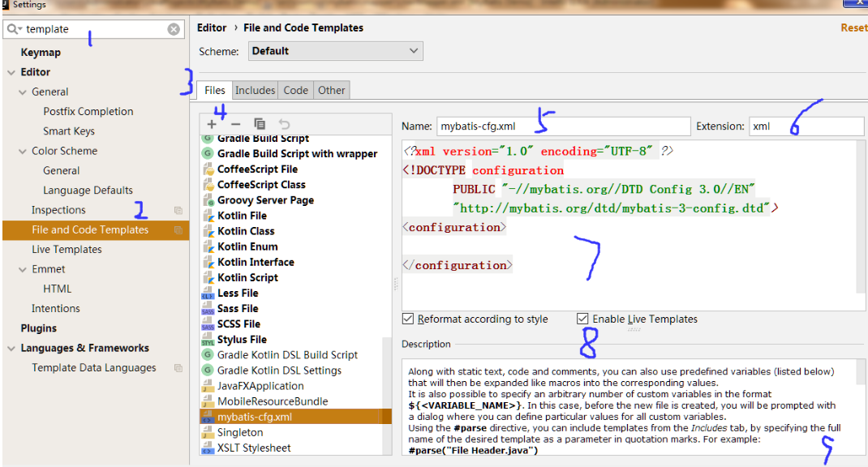Click the Kotlin Interface icon
Image resolution: width=868 pixels, height=467 pixels.
pyautogui.click(x=208, y=262)
